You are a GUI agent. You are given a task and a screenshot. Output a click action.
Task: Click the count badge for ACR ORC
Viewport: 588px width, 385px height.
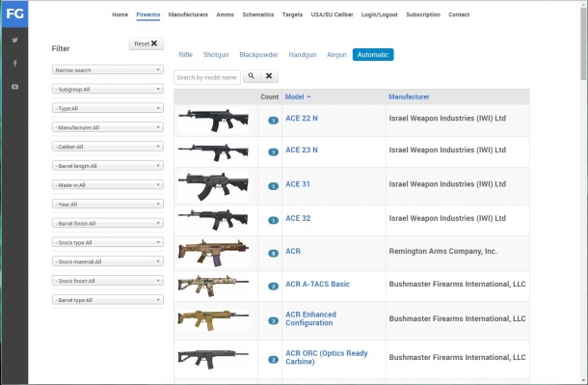tap(273, 360)
